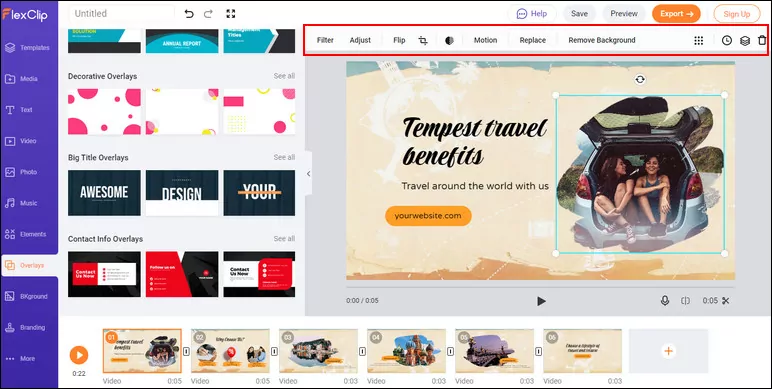Image resolution: width=772 pixels, height=389 pixels.
Task: Select timeline scene 01 thumbnail
Action: pyautogui.click(x=142, y=351)
